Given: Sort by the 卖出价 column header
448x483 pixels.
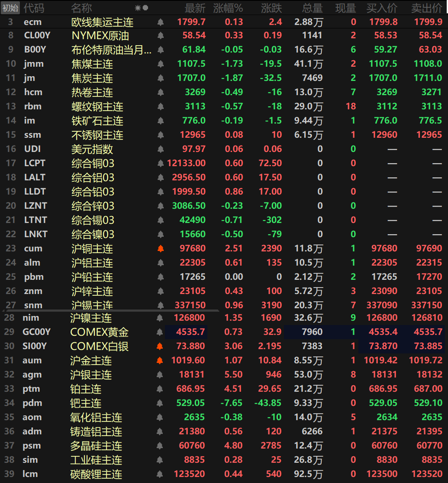Looking at the screenshot, I should pos(427,8).
